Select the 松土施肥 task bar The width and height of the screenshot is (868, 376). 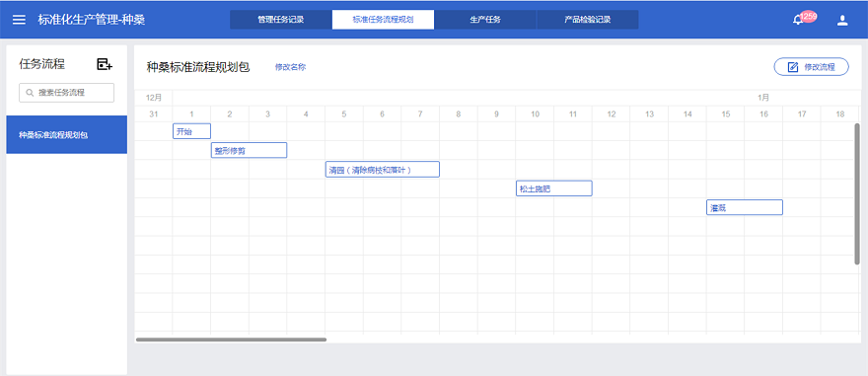coord(554,188)
